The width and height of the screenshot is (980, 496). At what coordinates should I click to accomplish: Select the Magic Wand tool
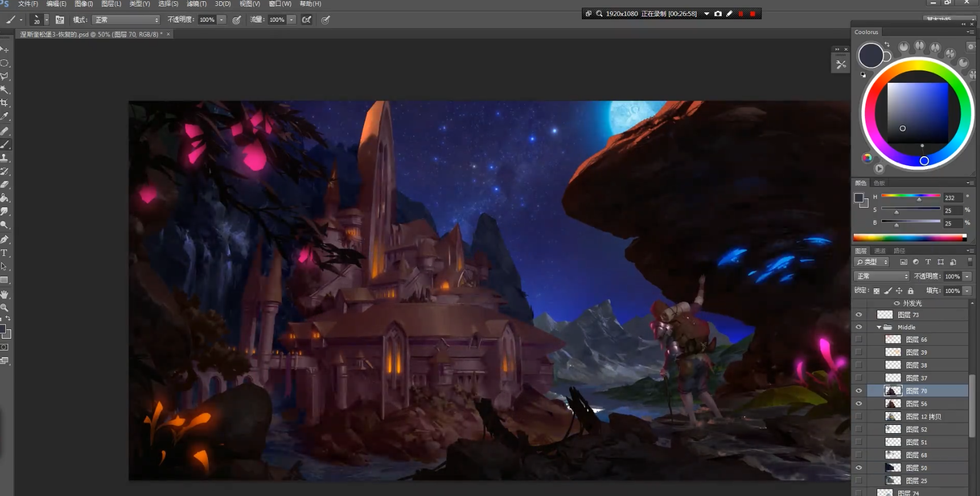click(x=4, y=90)
